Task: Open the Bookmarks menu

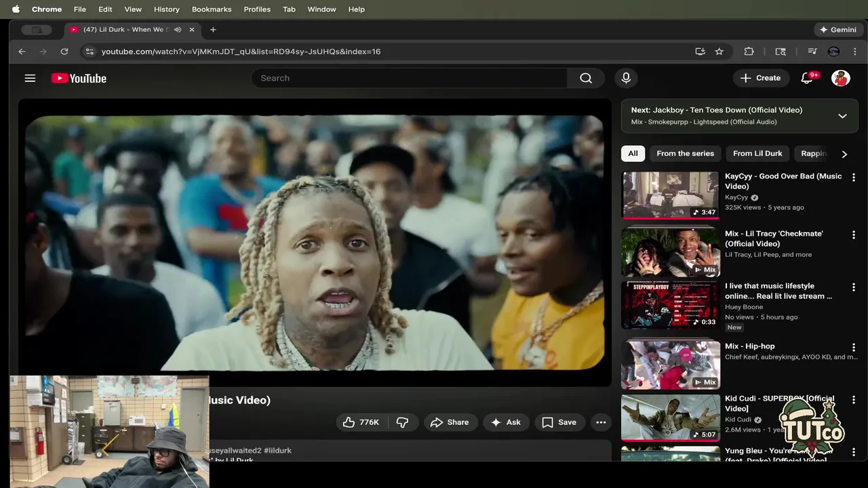Action: [x=212, y=9]
